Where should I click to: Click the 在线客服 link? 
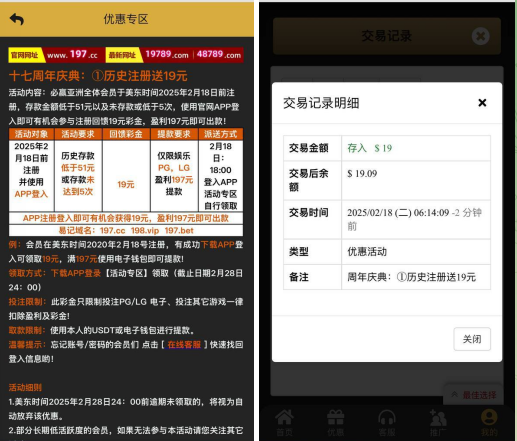(x=184, y=344)
